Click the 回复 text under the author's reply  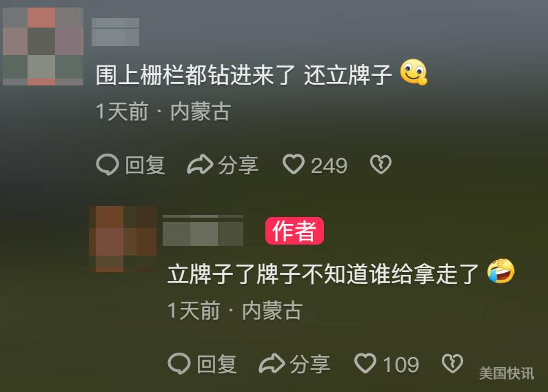click(x=216, y=364)
